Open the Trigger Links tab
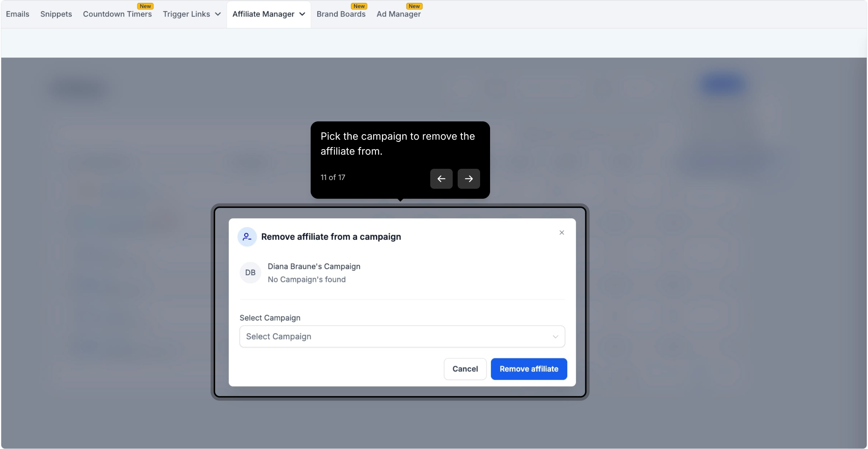This screenshot has width=868, height=449. pyautogui.click(x=186, y=14)
